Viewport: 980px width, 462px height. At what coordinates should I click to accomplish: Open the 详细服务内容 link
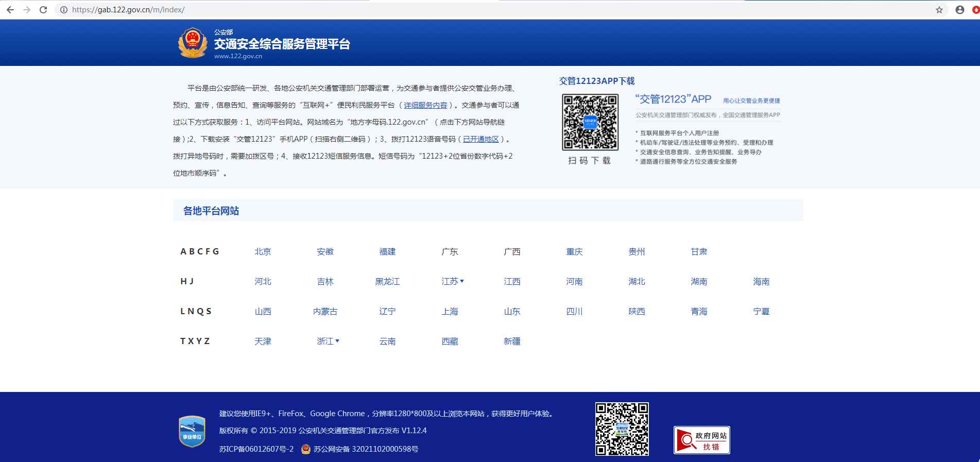(425, 105)
